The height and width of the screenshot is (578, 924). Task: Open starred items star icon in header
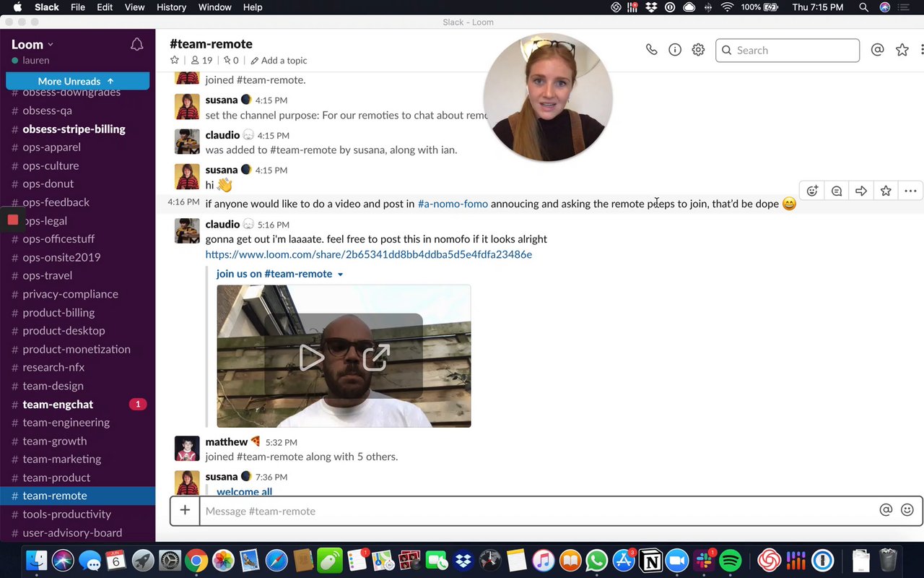pos(902,50)
